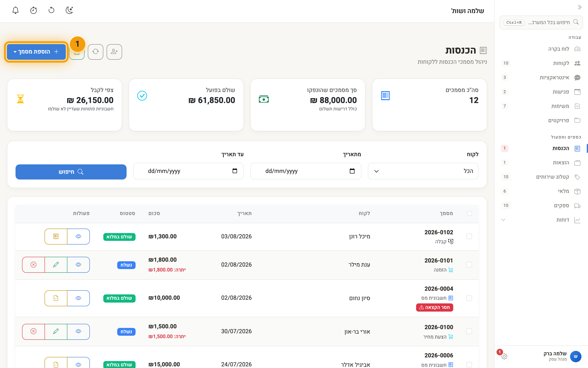The height and width of the screenshot is (368, 588).
Task: Click the sync arrows toolbar button
Action: [x=96, y=52]
